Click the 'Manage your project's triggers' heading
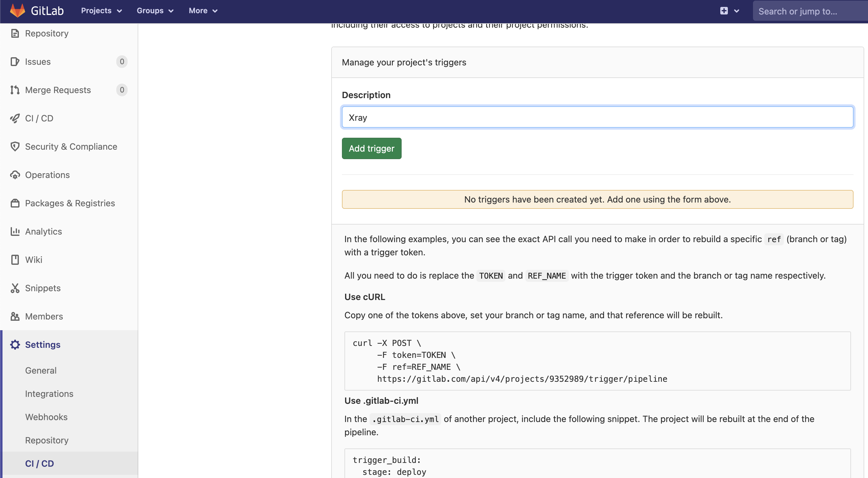Image resolution: width=868 pixels, height=478 pixels. (x=404, y=62)
